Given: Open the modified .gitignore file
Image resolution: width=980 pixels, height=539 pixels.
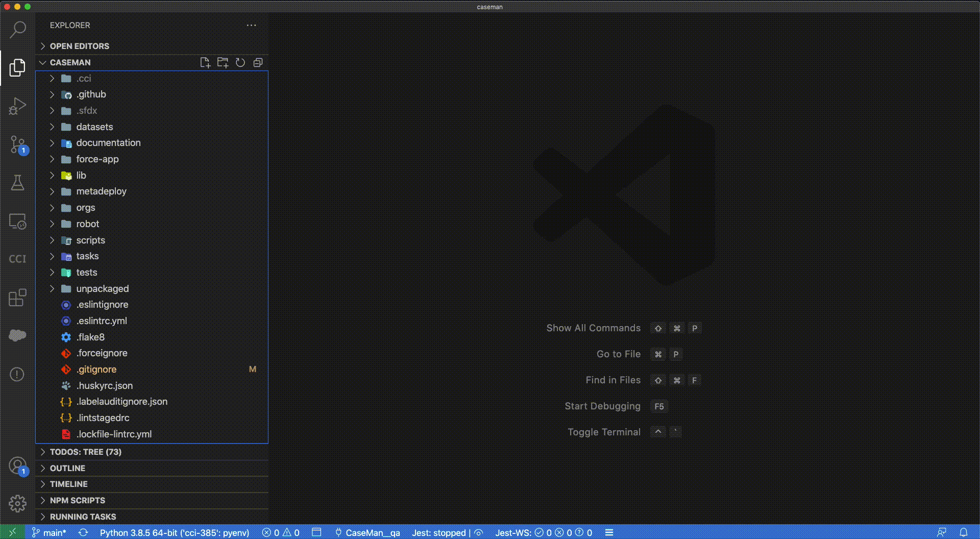Looking at the screenshot, I should click(152, 370).
